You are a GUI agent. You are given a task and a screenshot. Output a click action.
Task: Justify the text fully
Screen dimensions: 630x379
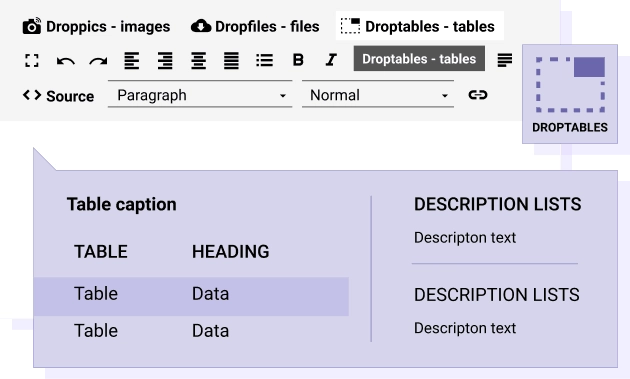click(x=231, y=61)
